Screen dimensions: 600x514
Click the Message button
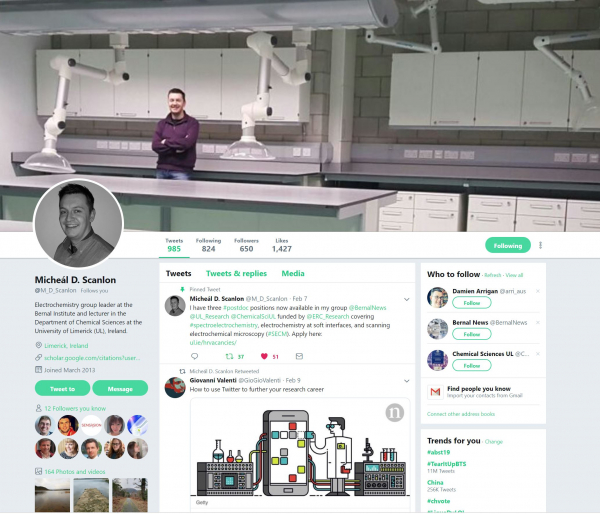point(120,388)
